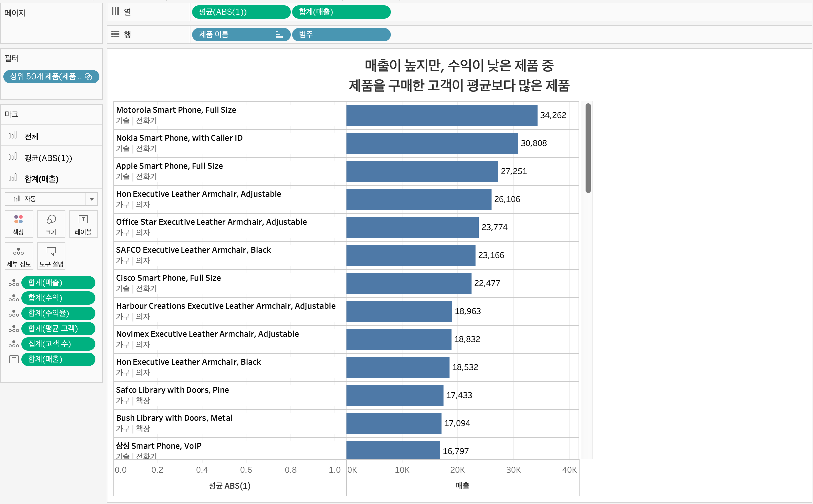Click the 평균 ABS(1) axis title

(x=229, y=486)
